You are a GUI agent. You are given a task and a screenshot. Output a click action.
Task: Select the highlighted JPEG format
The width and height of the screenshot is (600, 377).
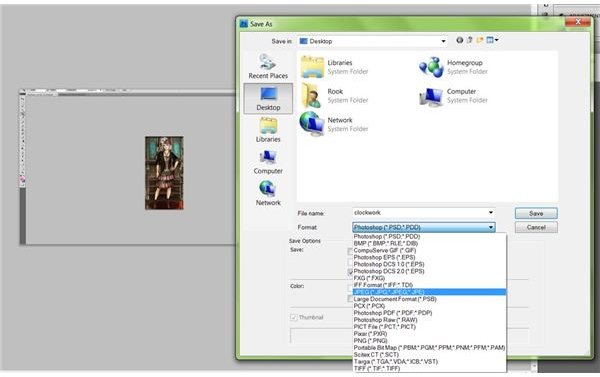tap(429, 292)
